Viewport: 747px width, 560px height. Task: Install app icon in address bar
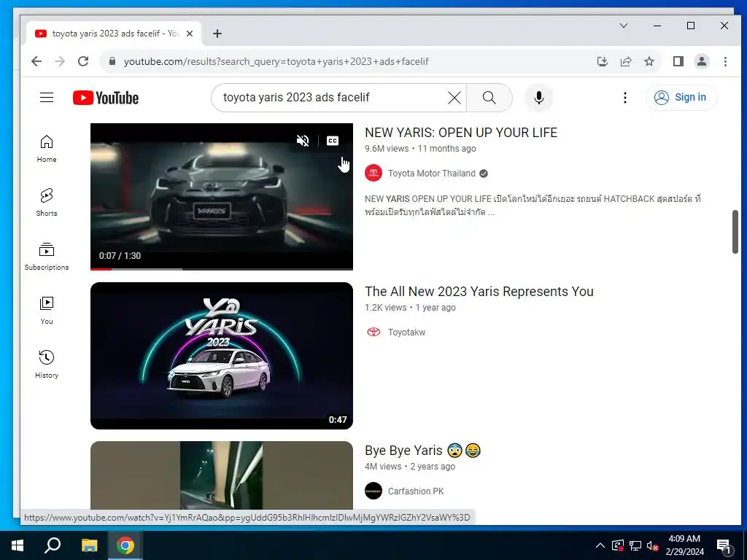coord(602,61)
